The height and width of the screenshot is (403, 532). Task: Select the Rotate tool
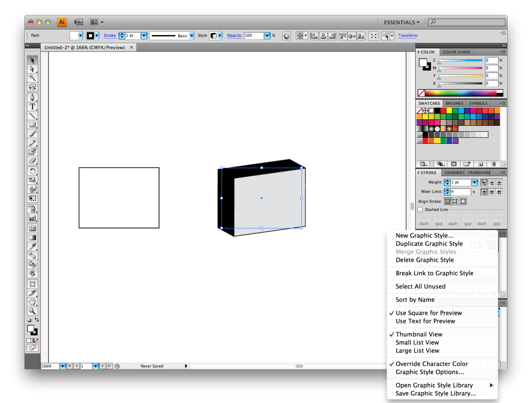coord(32,171)
